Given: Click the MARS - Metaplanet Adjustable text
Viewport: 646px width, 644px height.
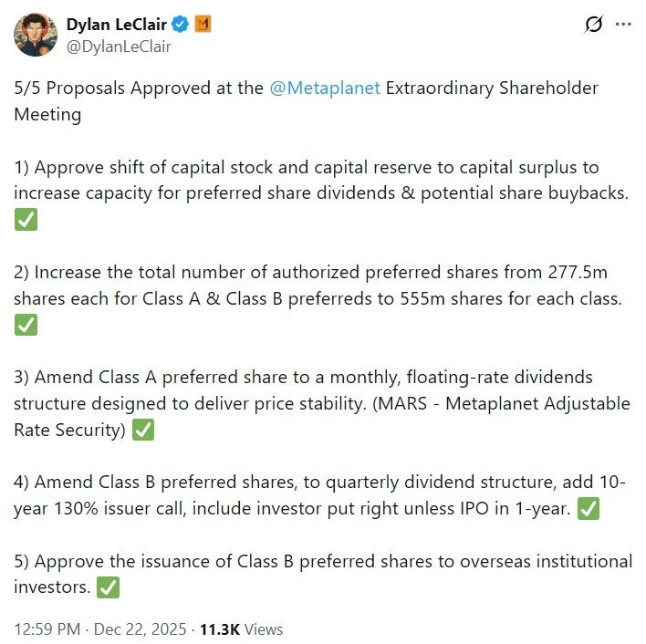Looking at the screenshot, I should click(x=511, y=403).
